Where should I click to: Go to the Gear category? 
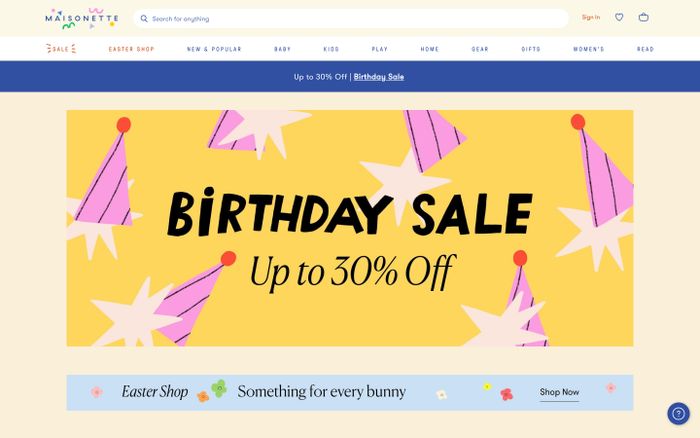[x=480, y=49]
